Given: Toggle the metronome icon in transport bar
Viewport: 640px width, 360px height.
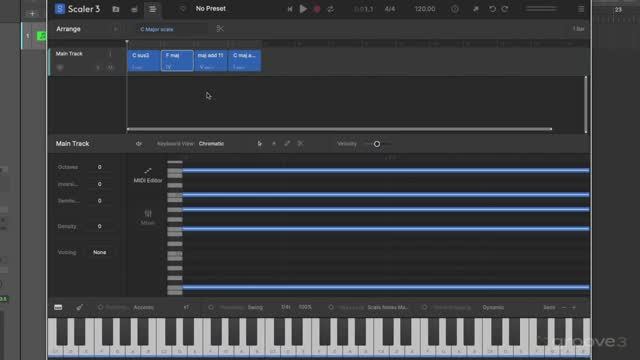Looking at the screenshot, I should coord(455,9).
